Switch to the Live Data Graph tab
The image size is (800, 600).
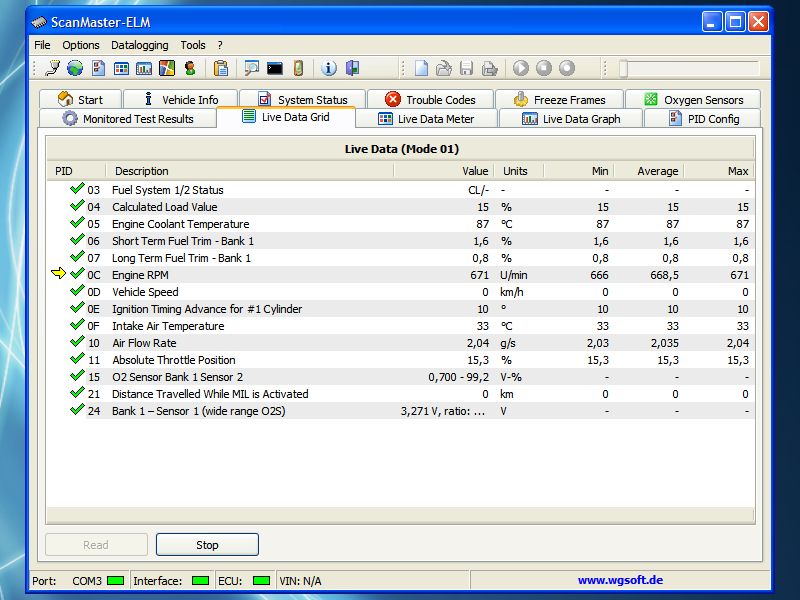pos(571,119)
